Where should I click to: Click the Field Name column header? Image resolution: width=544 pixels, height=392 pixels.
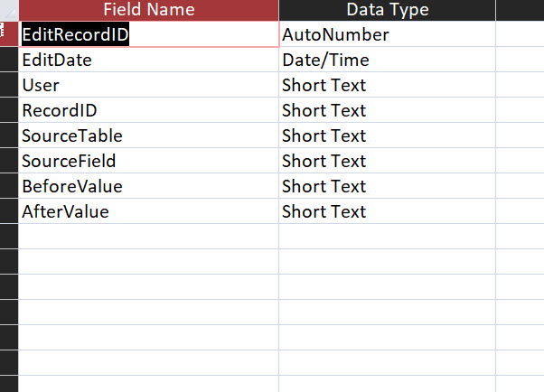(149, 10)
